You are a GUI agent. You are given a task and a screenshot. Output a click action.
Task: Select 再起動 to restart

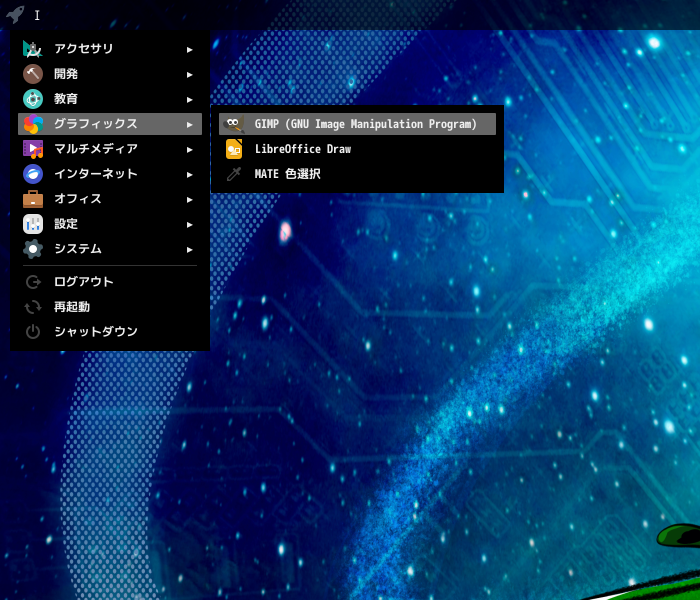tap(110, 307)
